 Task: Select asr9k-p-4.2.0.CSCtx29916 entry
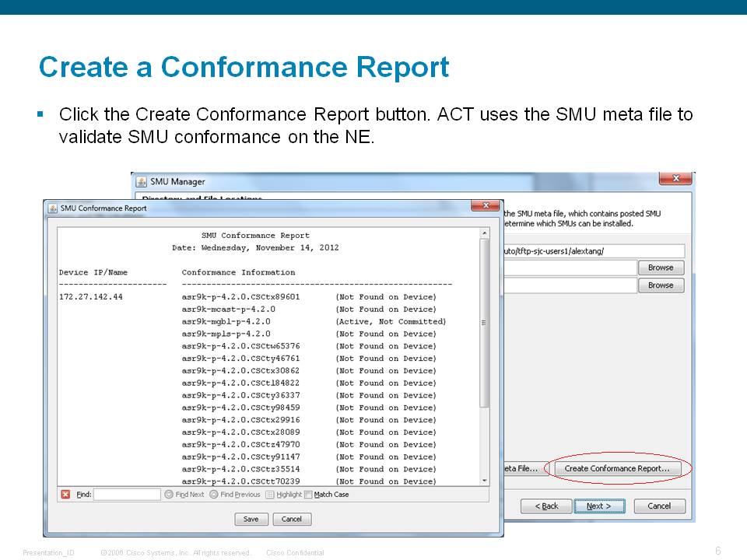pos(240,420)
